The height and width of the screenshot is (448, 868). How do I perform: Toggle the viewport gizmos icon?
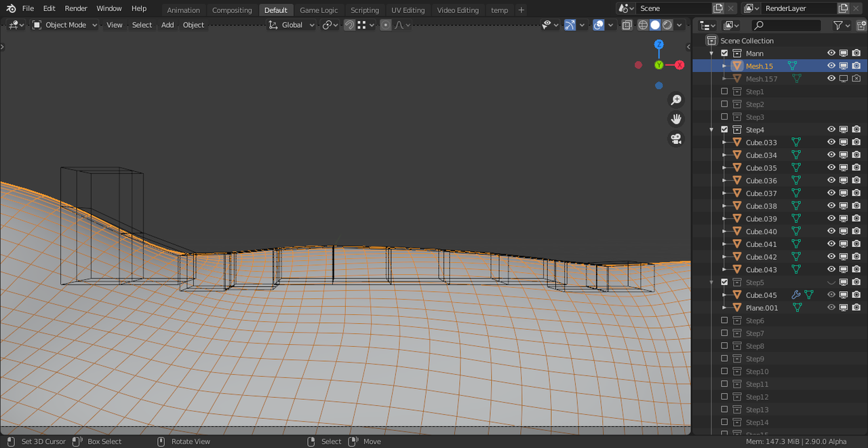570,25
